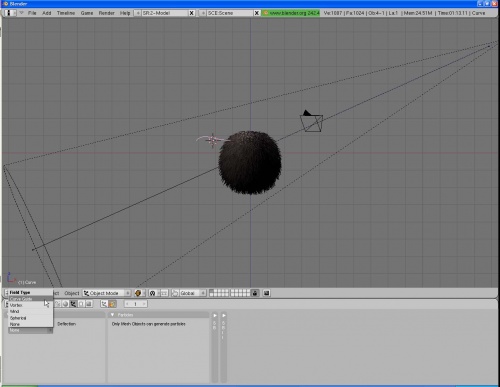Open the Help menu
Image resolution: width=500 pixels, height=387 pixels.
click(125, 13)
